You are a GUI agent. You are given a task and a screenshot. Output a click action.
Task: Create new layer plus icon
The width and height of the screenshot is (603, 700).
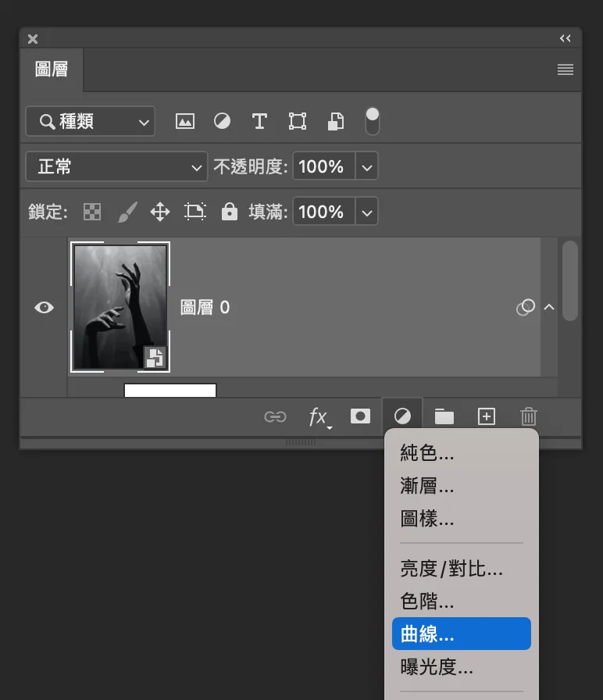click(487, 416)
